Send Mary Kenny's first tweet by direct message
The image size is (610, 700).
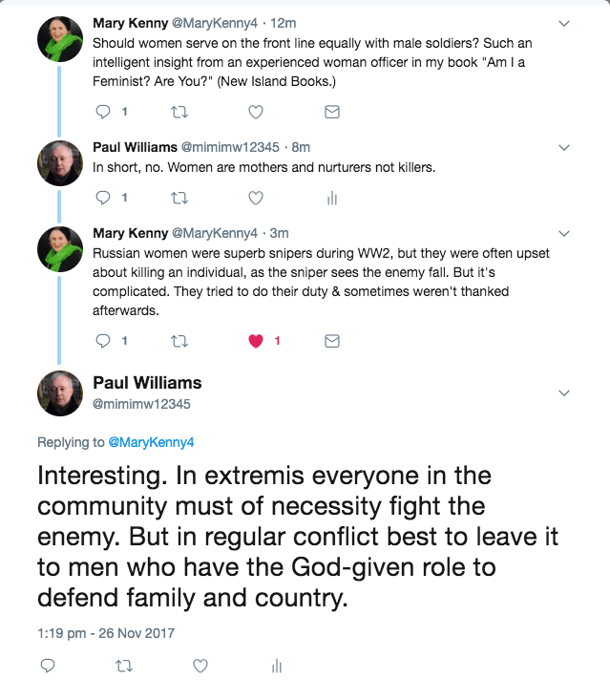pyautogui.click(x=332, y=112)
